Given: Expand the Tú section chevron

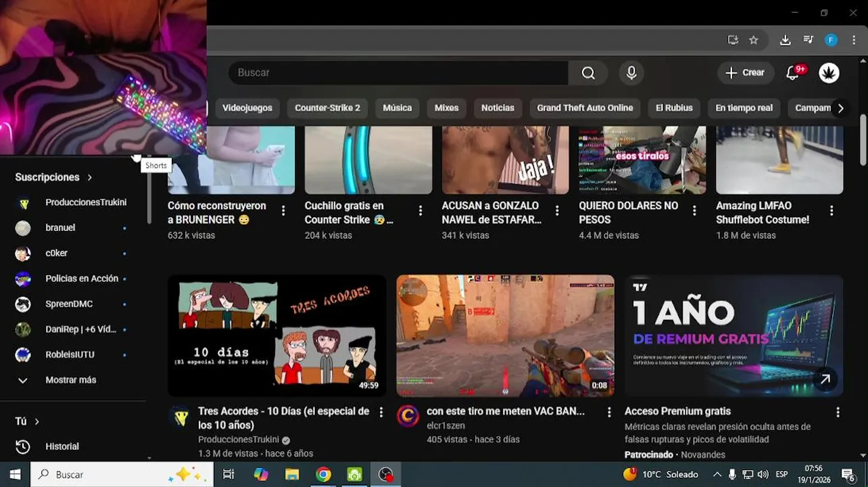Looking at the screenshot, I should click(x=37, y=421).
